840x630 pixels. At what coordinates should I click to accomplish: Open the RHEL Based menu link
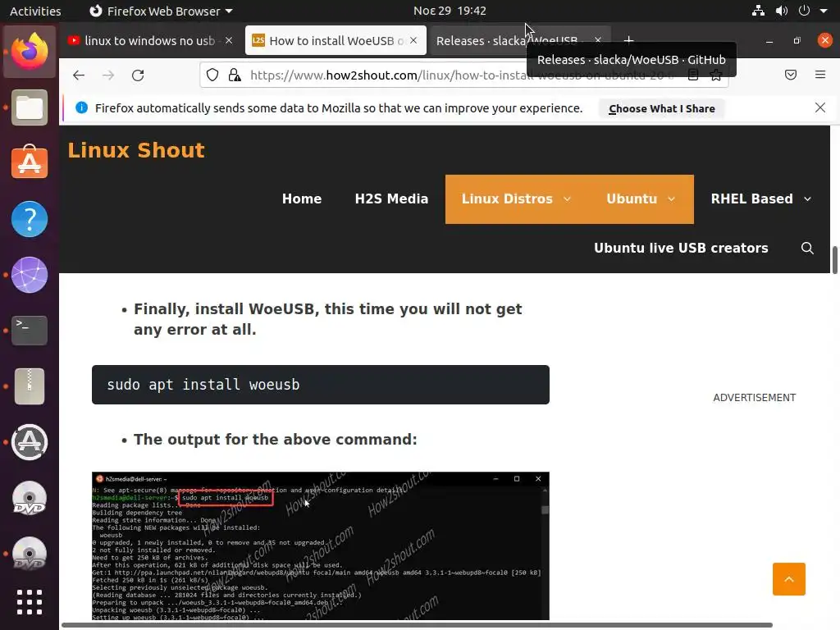pos(751,199)
